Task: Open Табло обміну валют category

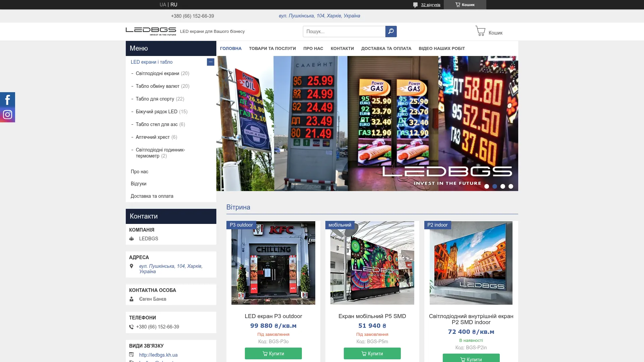Action: pyautogui.click(x=157, y=86)
